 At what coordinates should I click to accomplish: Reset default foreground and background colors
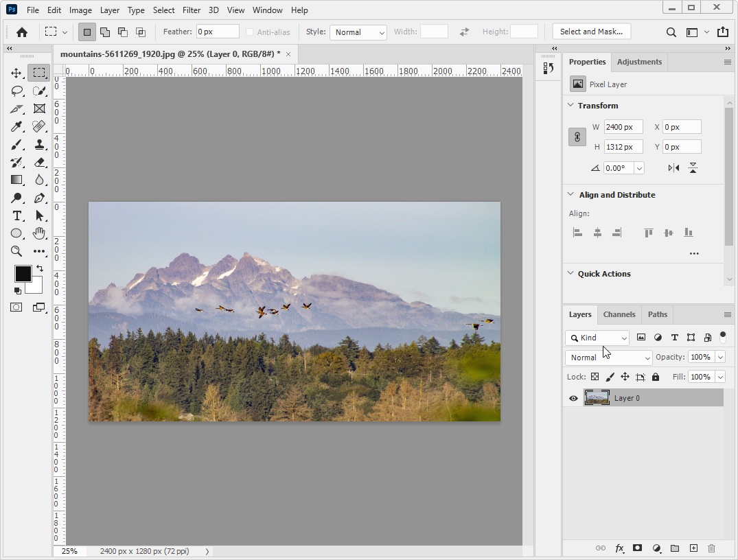[17, 291]
